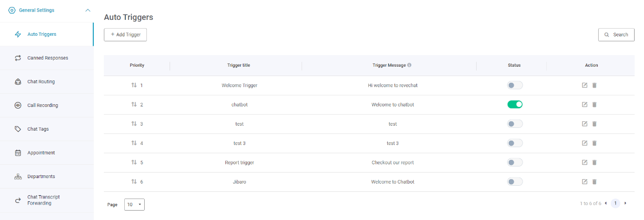Screen dimensions: 644x220
Task: Disable the chatbot trigger status
Action: (x=515, y=104)
